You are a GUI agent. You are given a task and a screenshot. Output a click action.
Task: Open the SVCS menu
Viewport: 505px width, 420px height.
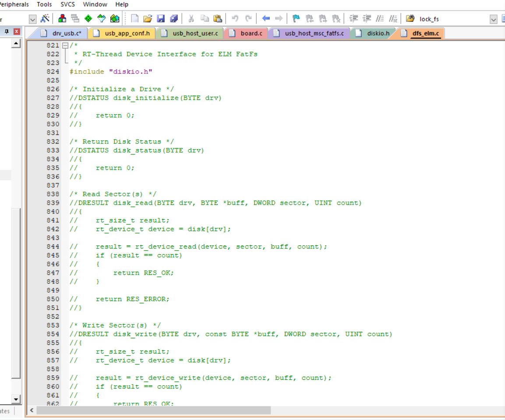tap(67, 4)
